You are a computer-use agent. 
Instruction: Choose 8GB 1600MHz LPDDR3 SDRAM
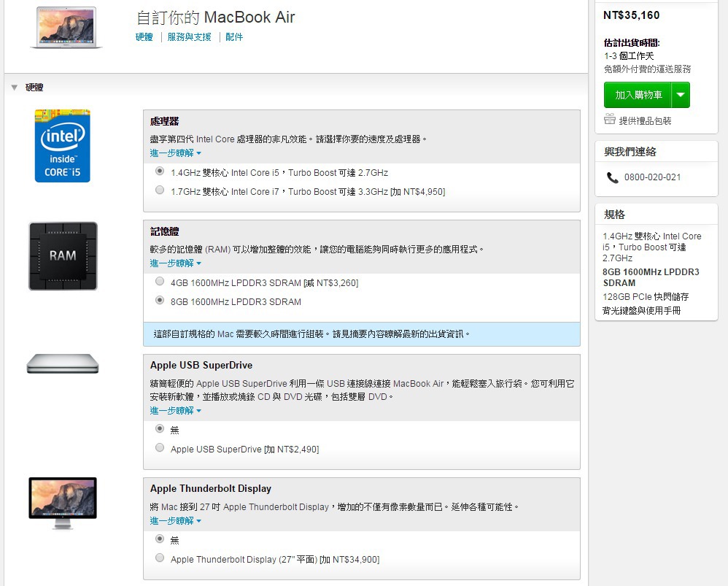click(x=160, y=301)
